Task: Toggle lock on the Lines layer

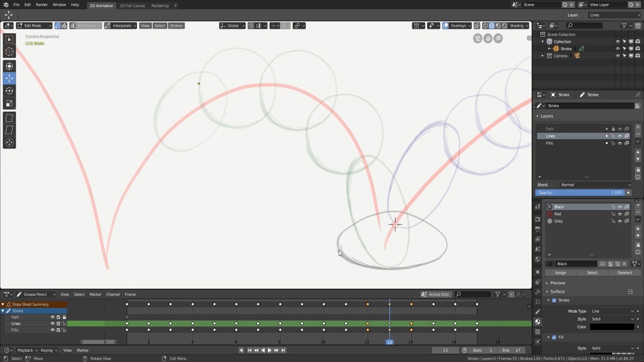Action: pyautogui.click(x=613, y=136)
